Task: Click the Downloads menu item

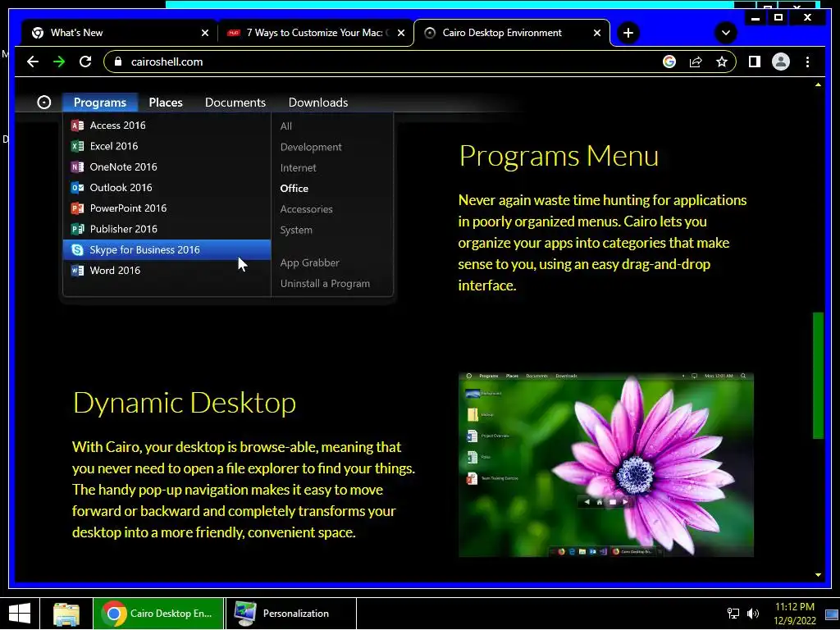Action: point(318,103)
